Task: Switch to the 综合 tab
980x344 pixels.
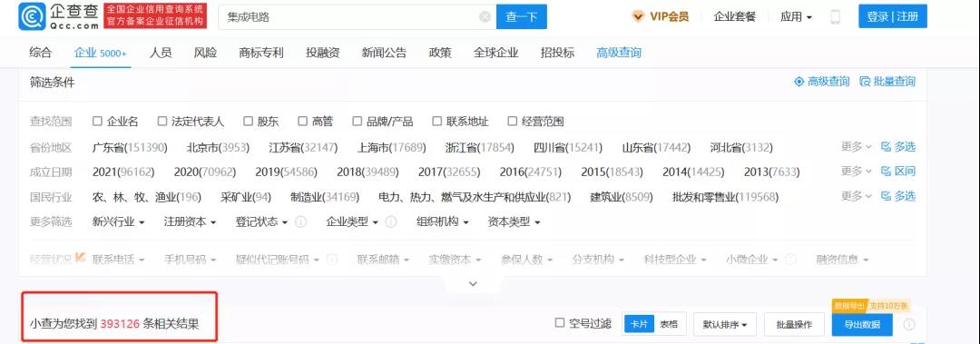Action: [x=41, y=53]
